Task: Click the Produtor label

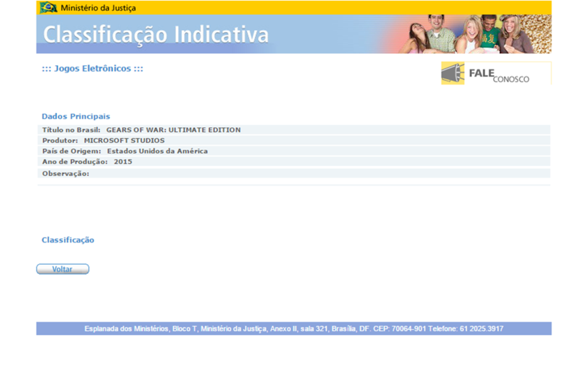Action: tap(60, 141)
